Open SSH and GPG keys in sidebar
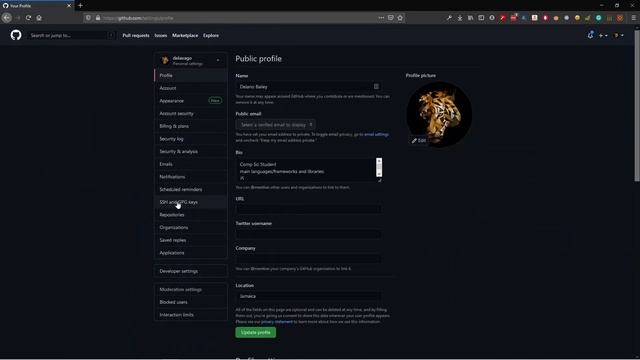Screen dimensions: 640x360 (191, 202)
